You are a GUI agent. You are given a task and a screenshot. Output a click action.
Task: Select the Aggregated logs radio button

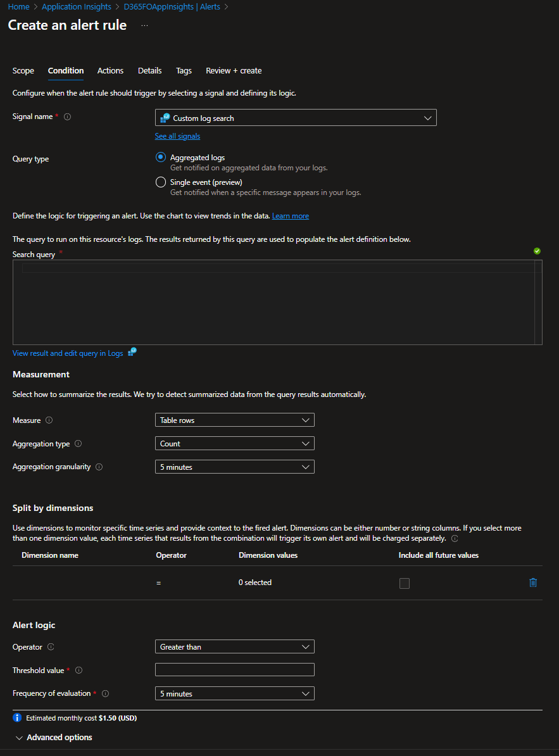click(x=161, y=158)
